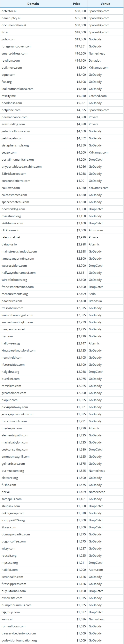Sort by the Price column header

76,4
